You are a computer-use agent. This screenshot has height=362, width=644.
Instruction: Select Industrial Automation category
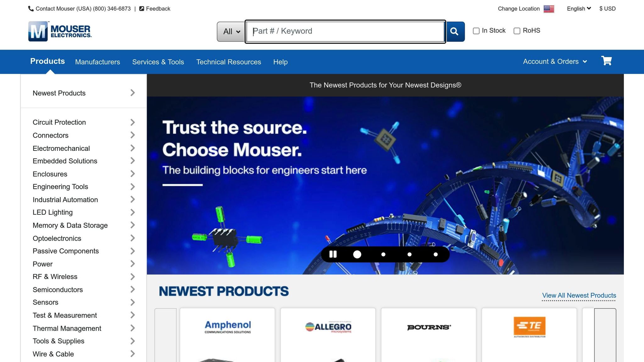(x=65, y=200)
